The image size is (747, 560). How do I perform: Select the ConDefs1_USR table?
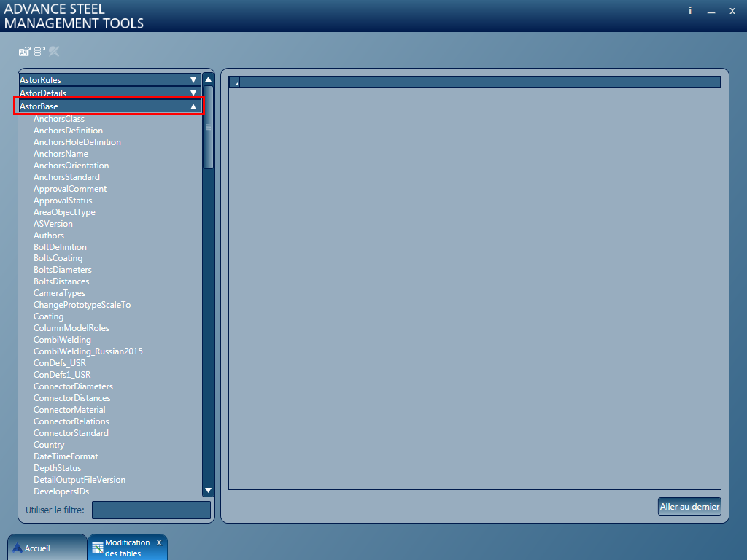click(62, 375)
